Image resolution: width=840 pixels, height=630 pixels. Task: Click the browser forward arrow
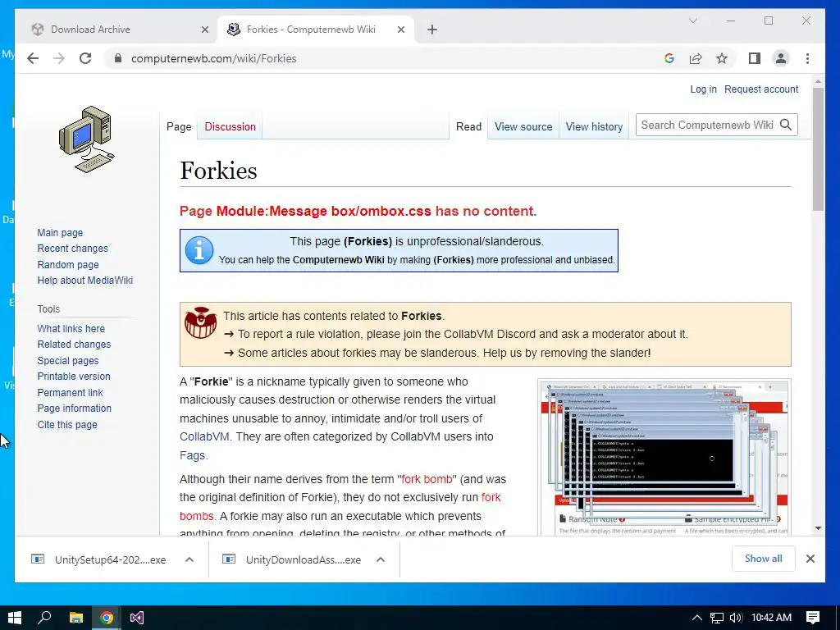(x=59, y=58)
